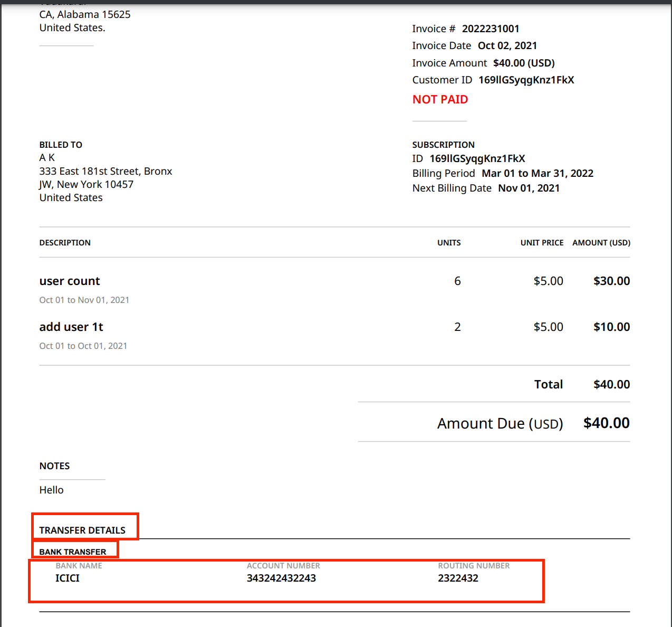Click the Invoice Amount $40.00 (USD) value
This screenshot has height=627, width=672.
pos(523,63)
